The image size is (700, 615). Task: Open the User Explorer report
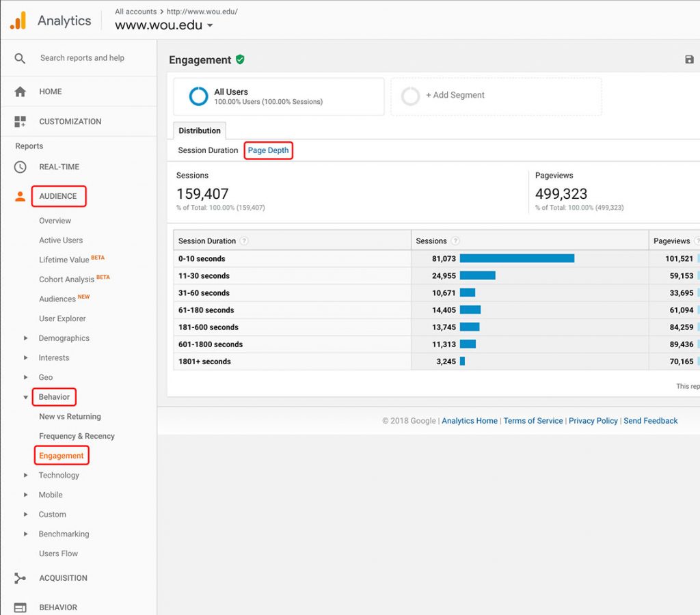point(62,318)
